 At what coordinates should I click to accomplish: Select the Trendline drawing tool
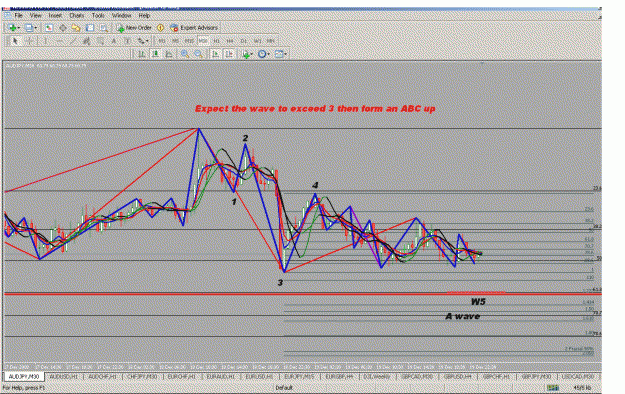(x=73, y=41)
